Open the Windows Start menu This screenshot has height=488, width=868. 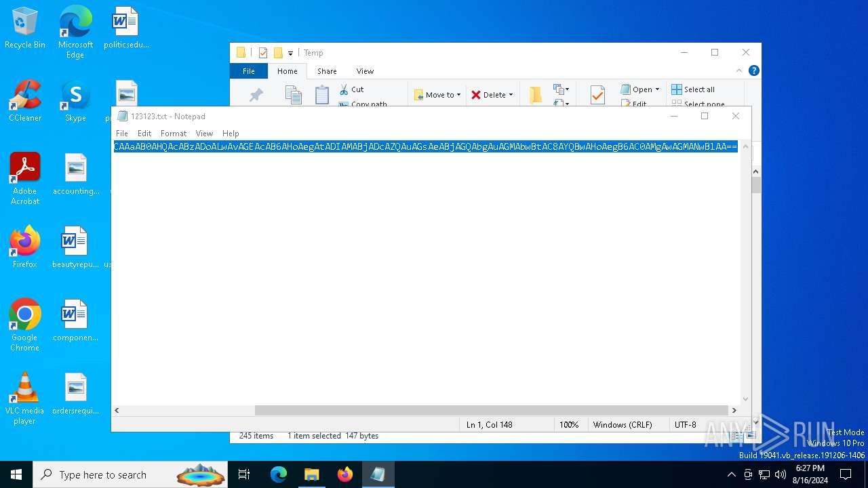(16, 474)
